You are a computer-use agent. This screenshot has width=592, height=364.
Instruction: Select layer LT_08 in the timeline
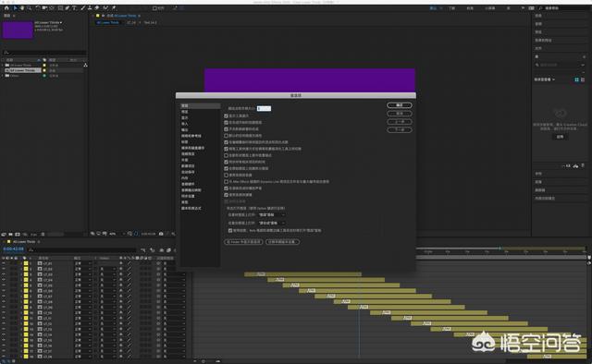(x=47, y=302)
